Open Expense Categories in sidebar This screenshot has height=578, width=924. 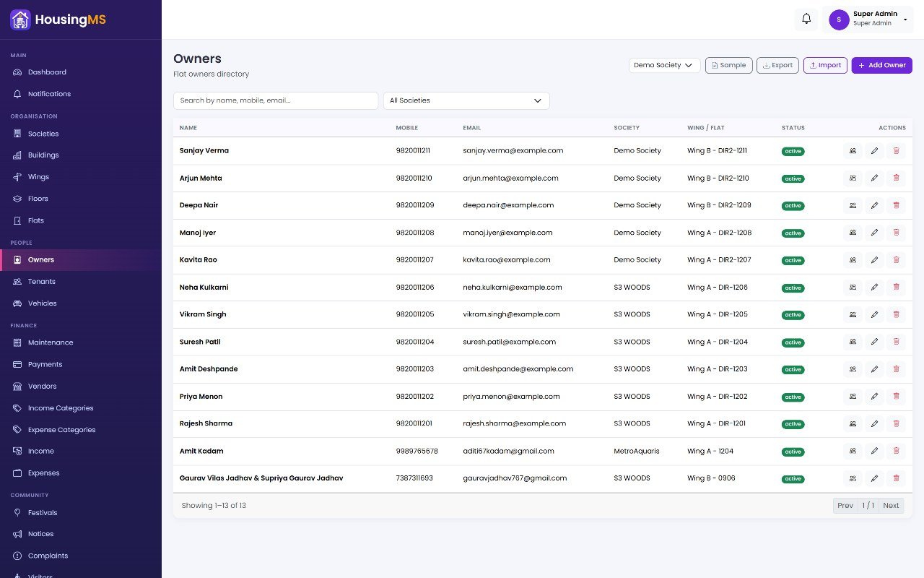pyautogui.click(x=81, y=430)
